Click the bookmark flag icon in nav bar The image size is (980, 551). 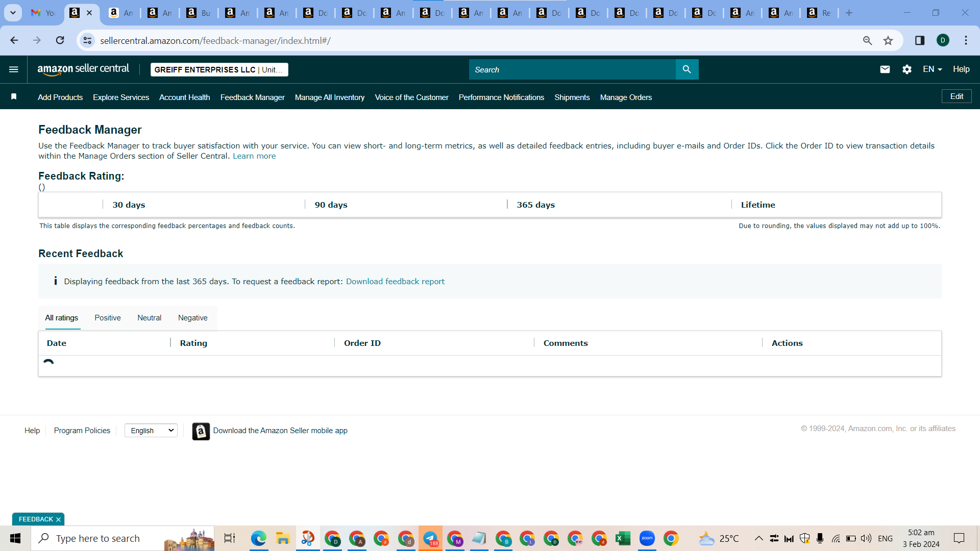tap(14, 96)
